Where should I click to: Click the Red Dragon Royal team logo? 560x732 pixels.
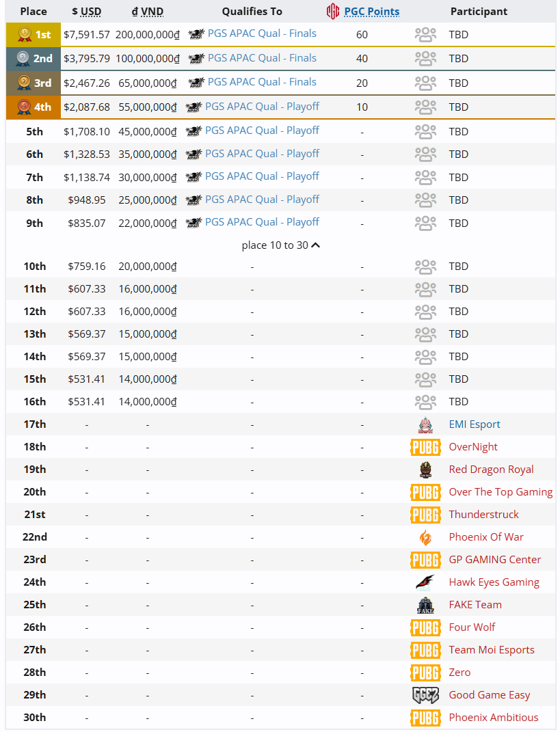coord(425,470)
